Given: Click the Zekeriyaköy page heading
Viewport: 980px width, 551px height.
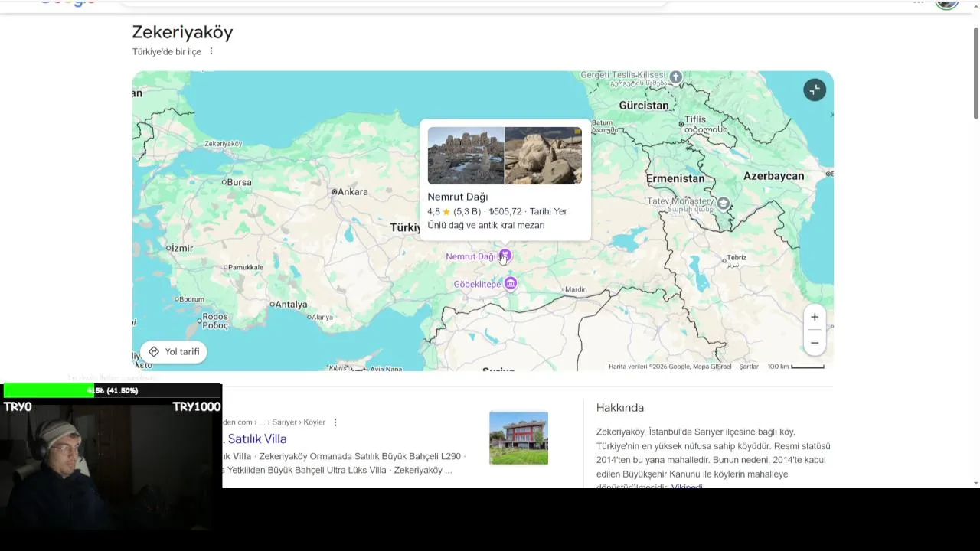Looking at the screenshot, I should click(182, 32).
